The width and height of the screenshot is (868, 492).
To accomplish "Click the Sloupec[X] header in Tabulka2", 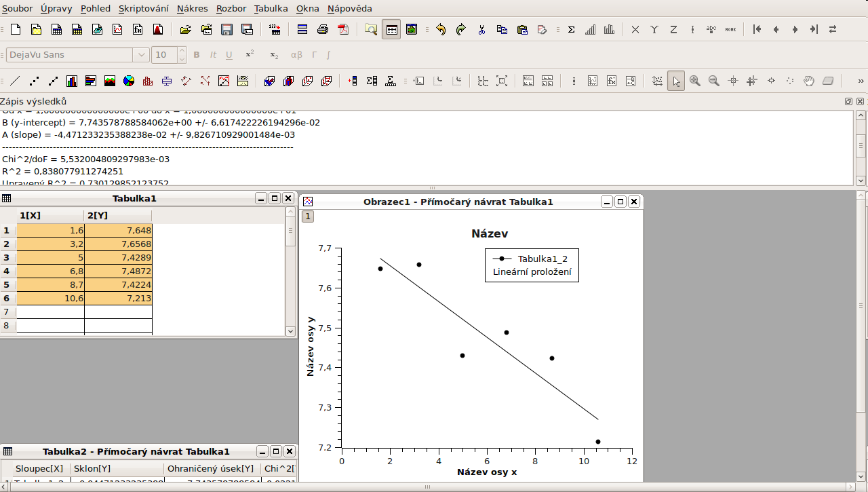I will tap(41, 468).
